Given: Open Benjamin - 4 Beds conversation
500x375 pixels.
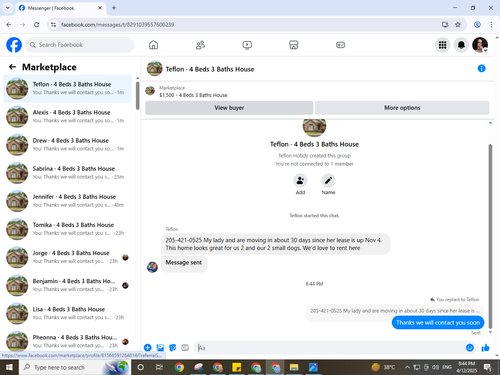Looking at the screenshot, I should tap(67, 285).
